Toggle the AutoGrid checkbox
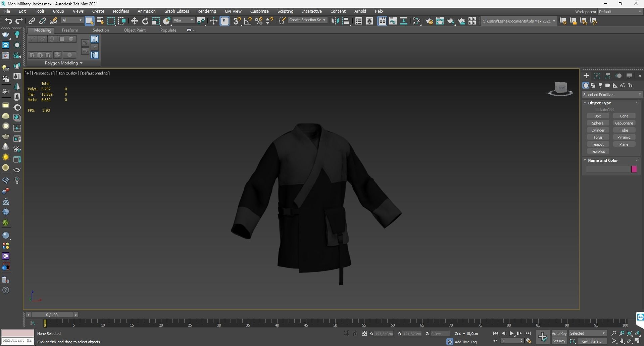The height and width of the screenshot is (346, 644). pyautogui.click(x=597, y=110)
